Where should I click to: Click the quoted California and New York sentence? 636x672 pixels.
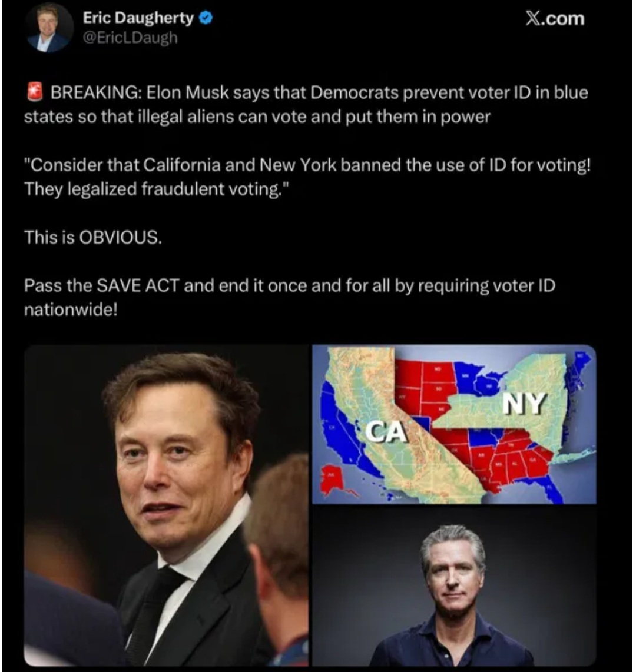tap(307, 177)
